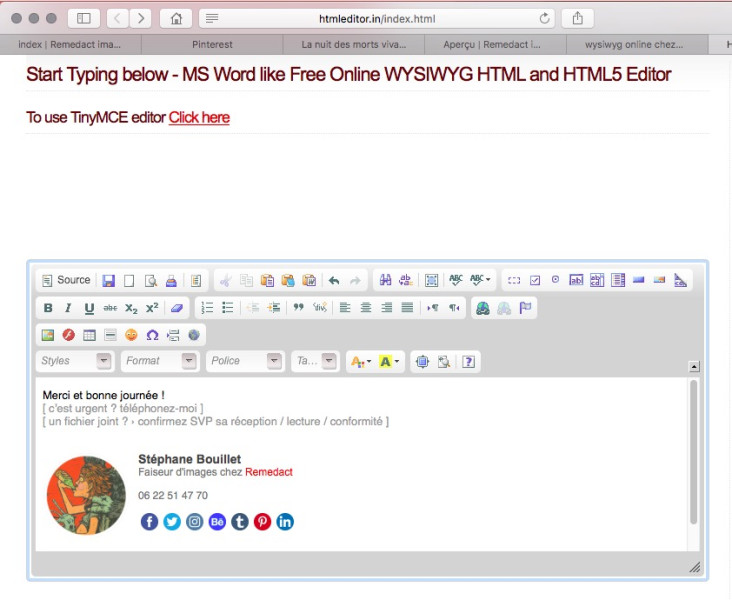Viewport: 732px width, 600px height.
Task: Insert a table in the editor
Action: [89, 335]
